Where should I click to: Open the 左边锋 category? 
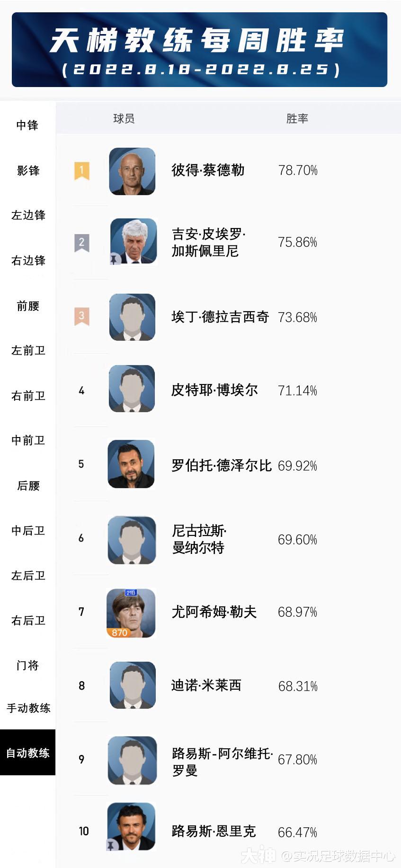[28, 215]
